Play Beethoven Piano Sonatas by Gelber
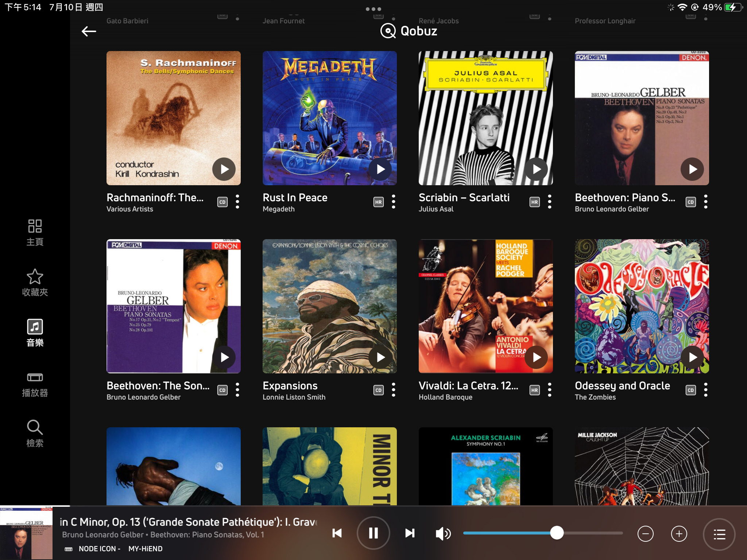Image resolution: width=747 pixels, height=560 pixels. pyautogui.click(x=692, y=169)
